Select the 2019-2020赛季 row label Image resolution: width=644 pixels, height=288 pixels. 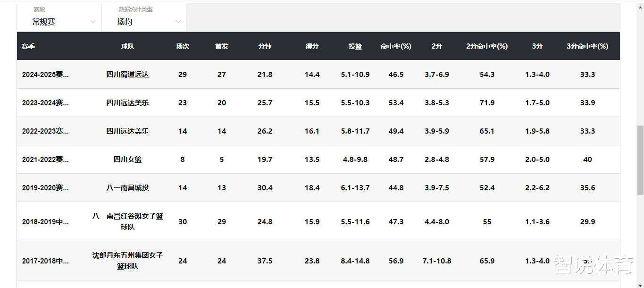45,188
